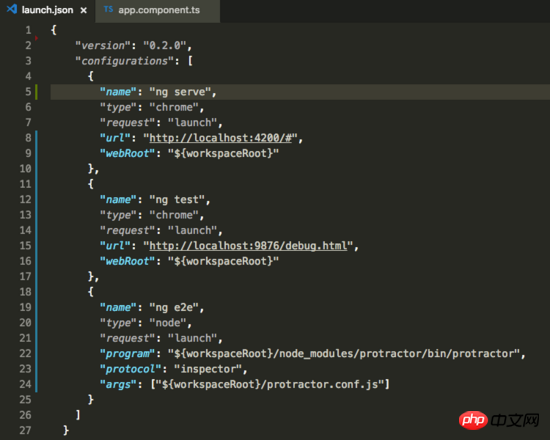Click the protractor.conf.js args value
Image resolution: width=550 pixels, height=440 pixels.
click(x=270, y=385)
